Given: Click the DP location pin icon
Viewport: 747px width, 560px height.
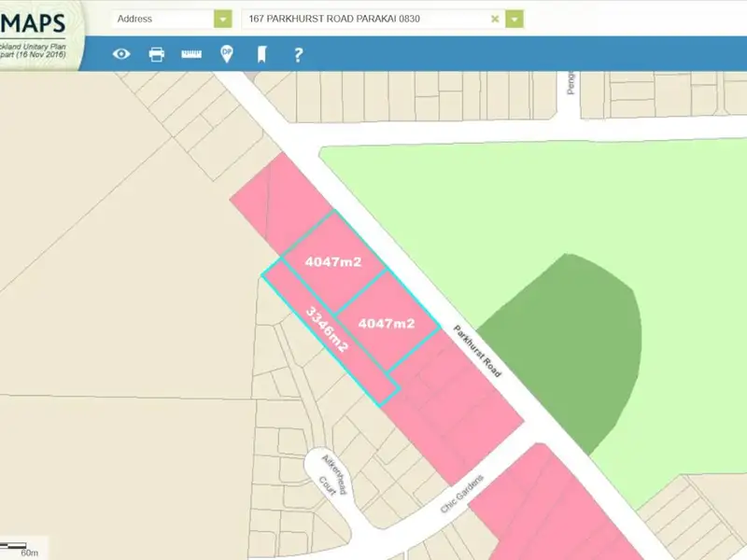Looking at the screenshot, I should (x=227, y=54).
